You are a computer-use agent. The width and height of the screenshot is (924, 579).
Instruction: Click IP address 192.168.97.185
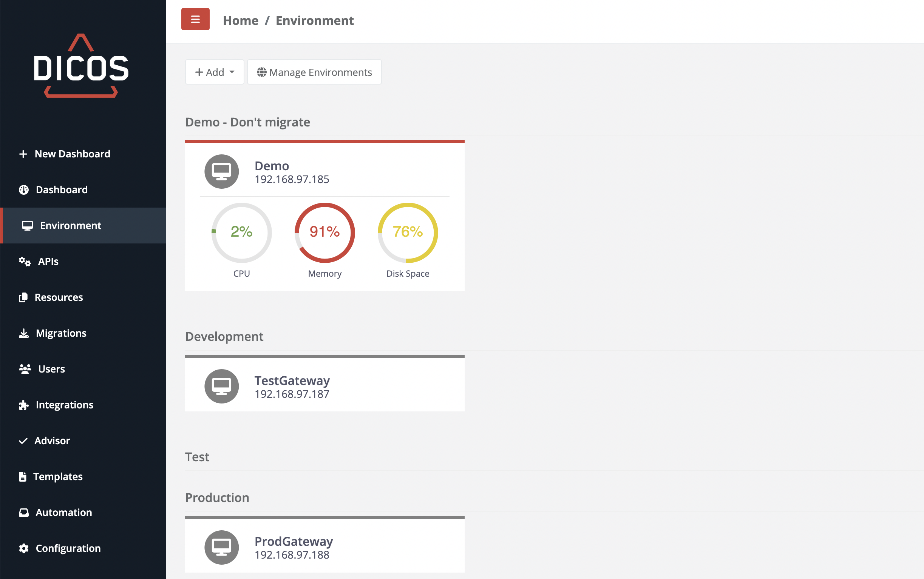point(292,180)
